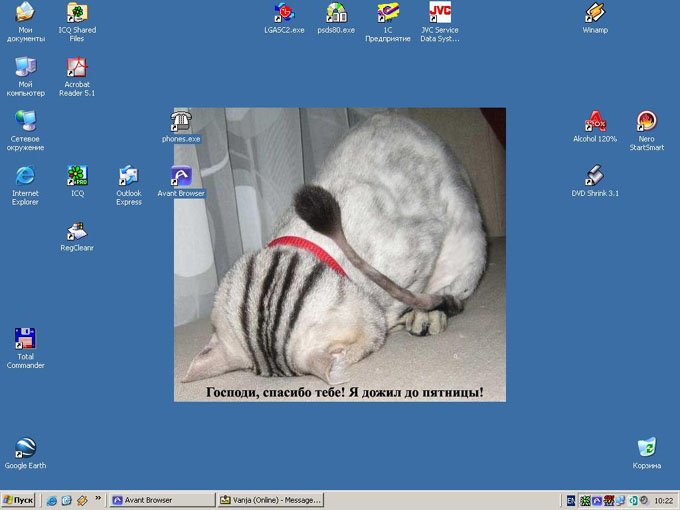
Task: Open Alcohol 120% desktop icon
Action: pos(595,122)
